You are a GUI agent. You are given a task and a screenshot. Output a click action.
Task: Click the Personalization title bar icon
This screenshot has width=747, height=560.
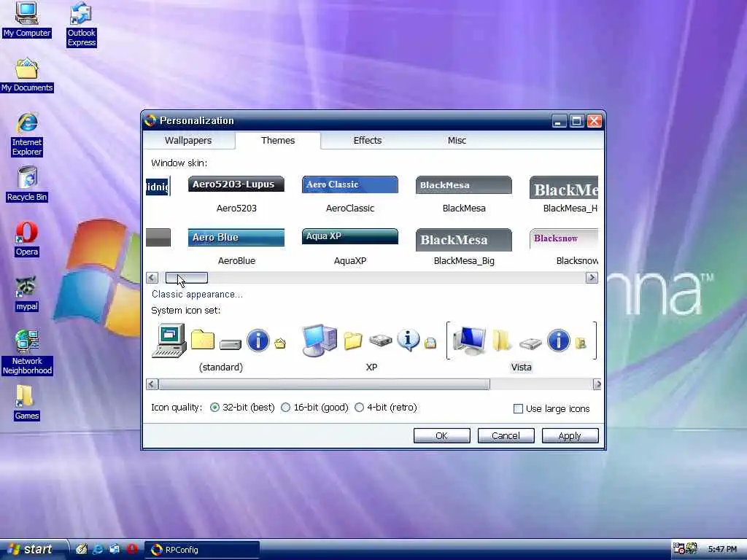[150, 120]
